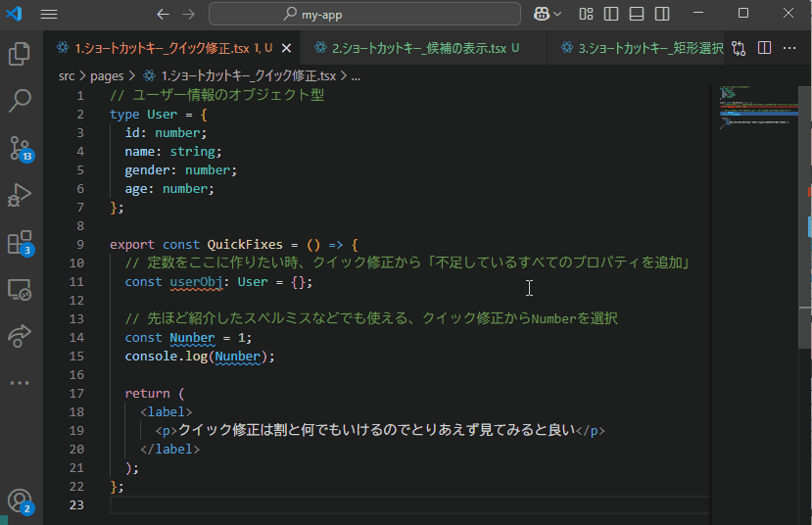Open the Remote Explorer view
Image resolution: width=812 pixels, height=525 pixels.
(x=20, y=290)
